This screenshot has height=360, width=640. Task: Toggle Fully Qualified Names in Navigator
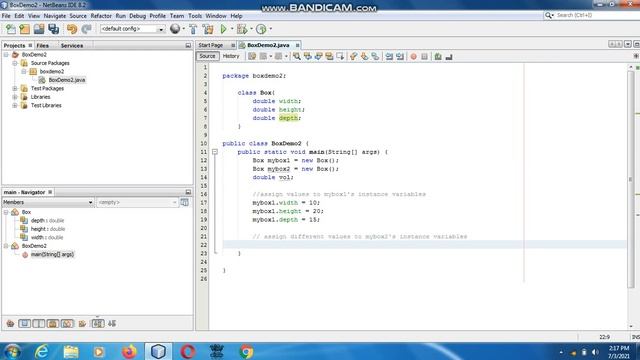[x=82, y=324]
